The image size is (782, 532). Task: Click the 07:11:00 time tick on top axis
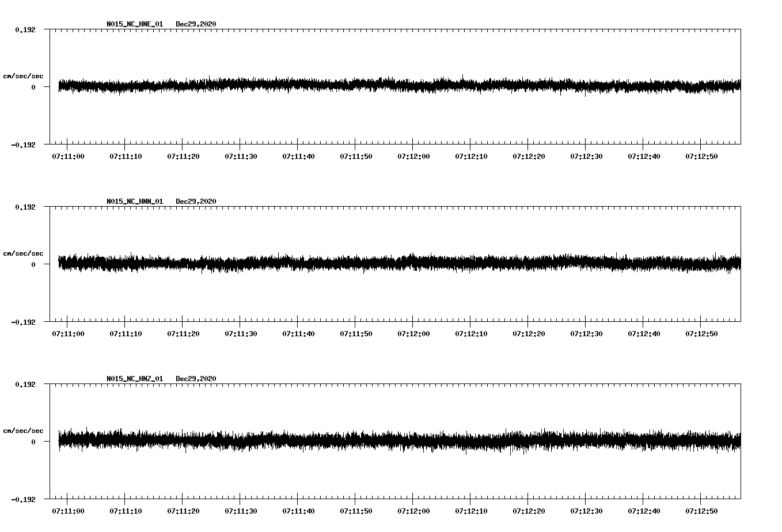67,155
